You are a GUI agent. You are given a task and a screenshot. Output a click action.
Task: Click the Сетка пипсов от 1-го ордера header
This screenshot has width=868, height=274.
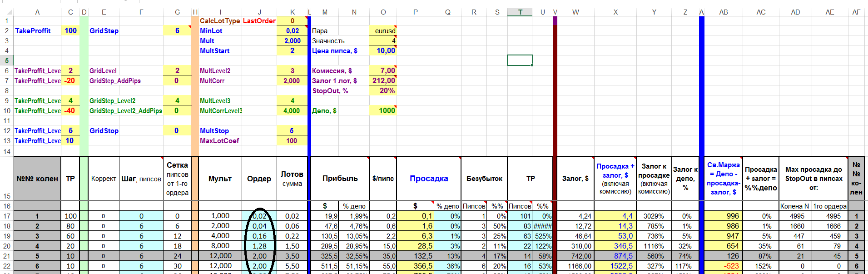[x=177, y=179]
